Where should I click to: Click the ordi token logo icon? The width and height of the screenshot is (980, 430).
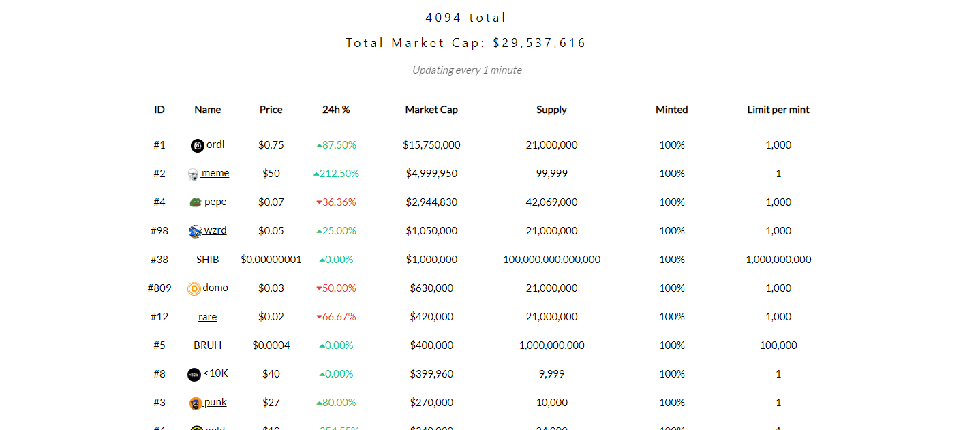(x=198, y=145)
